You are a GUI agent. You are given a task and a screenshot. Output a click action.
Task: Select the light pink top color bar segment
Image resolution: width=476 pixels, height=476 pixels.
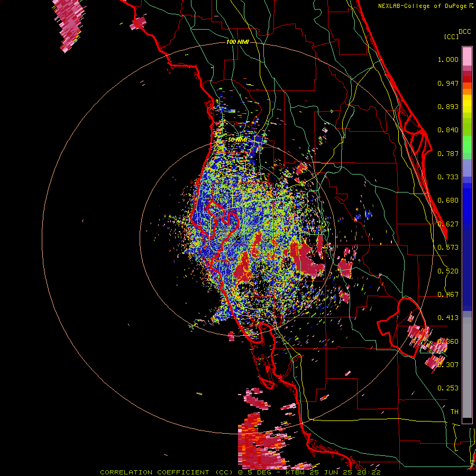click(467, 57)
